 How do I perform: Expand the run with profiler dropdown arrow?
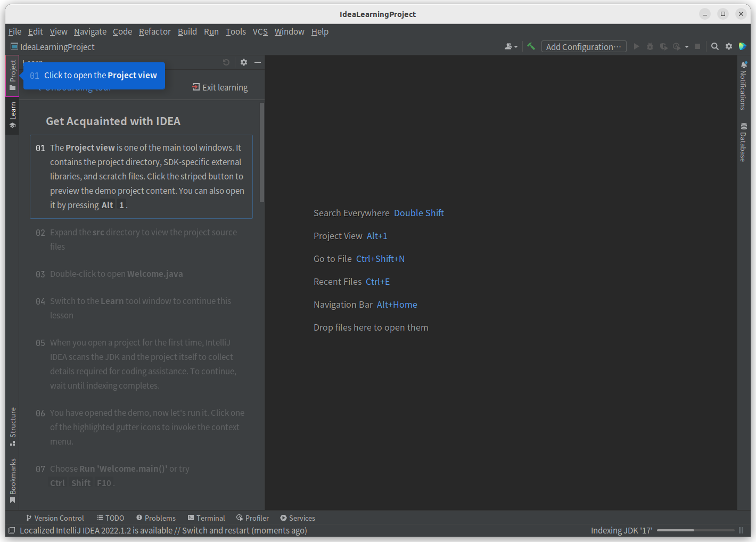coord(687,47)
